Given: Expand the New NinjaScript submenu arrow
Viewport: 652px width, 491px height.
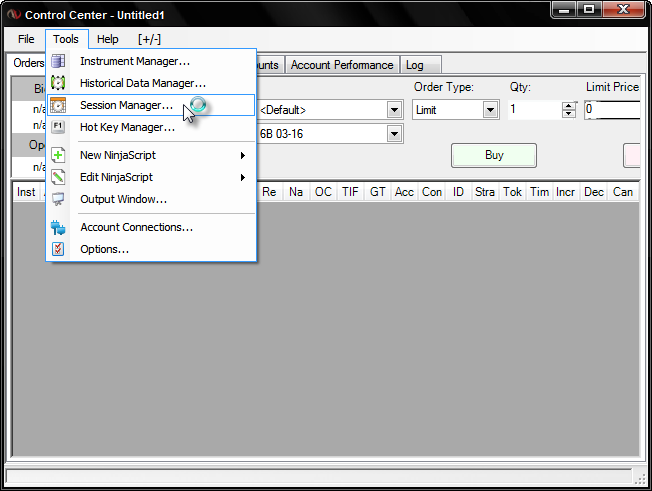Looking at the screenshot, I should pos(242,155).
